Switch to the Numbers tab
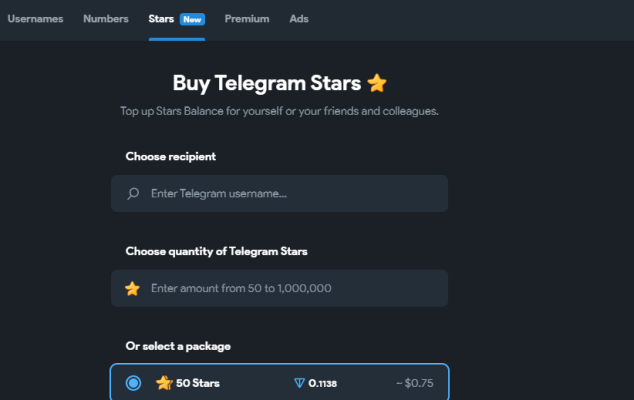The height and width of the screenshot is (400, 634). (106, 19)
